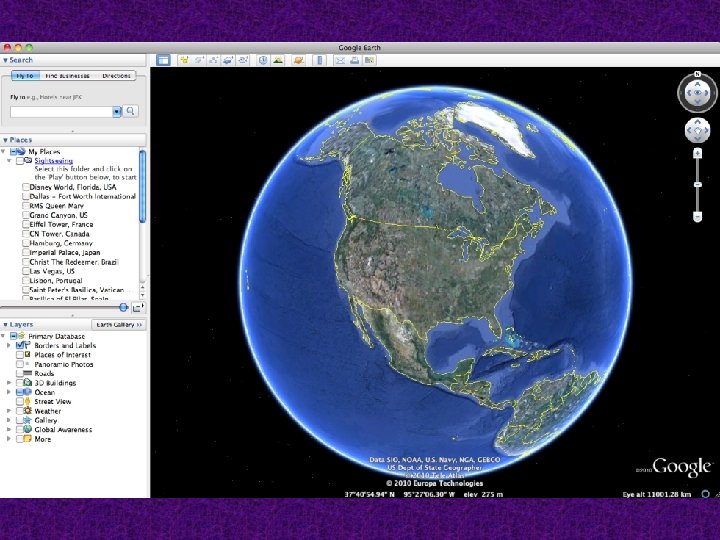Select the "Imperial Palace, Japan" place row
The width and height of the screenshot is (720, 540).
(x=65, y=253)
